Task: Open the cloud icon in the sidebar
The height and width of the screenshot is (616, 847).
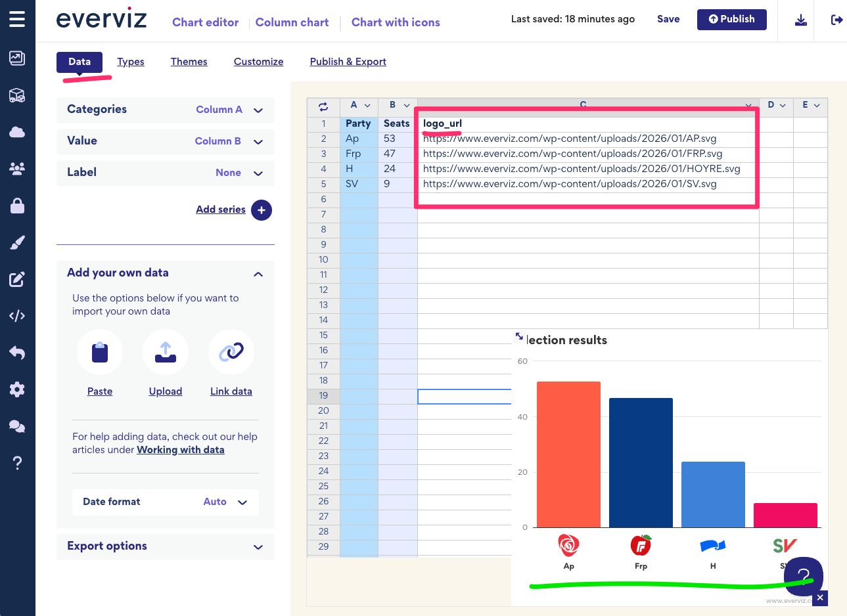Action: [x=17, y=132]
